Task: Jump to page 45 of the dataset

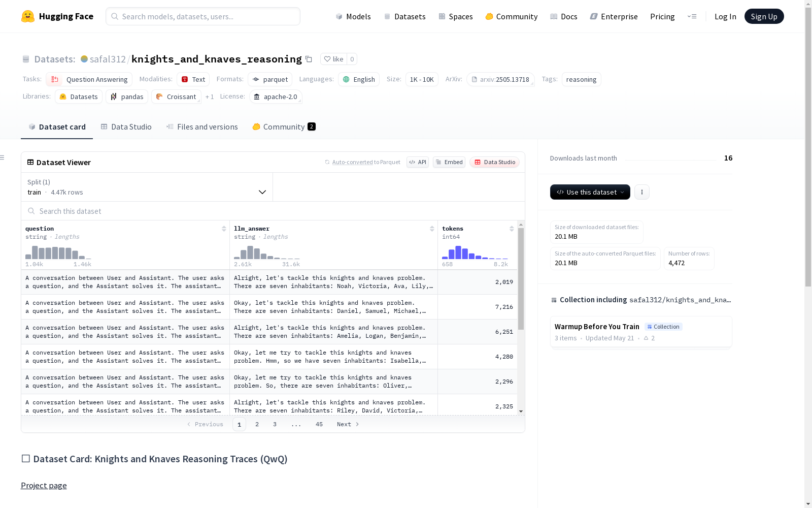Action: pos(319,424)
